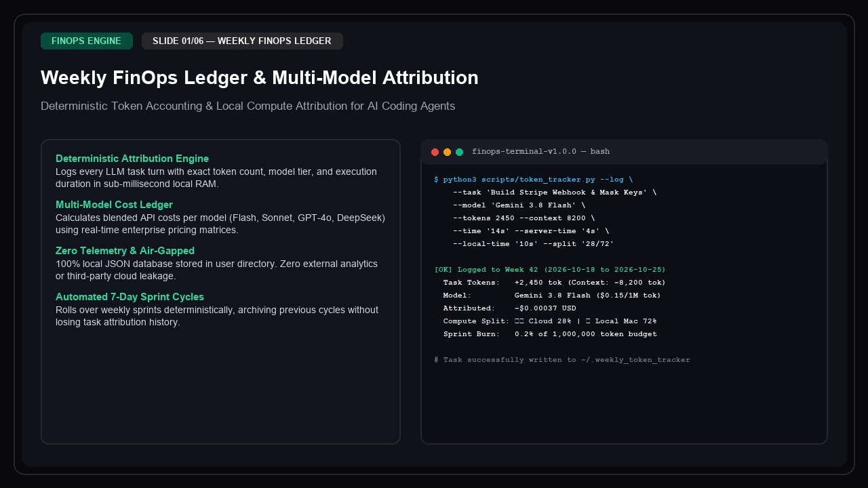Click the Weekly FinOps Ledger main title
868x488 pixels.
(260, 78)
